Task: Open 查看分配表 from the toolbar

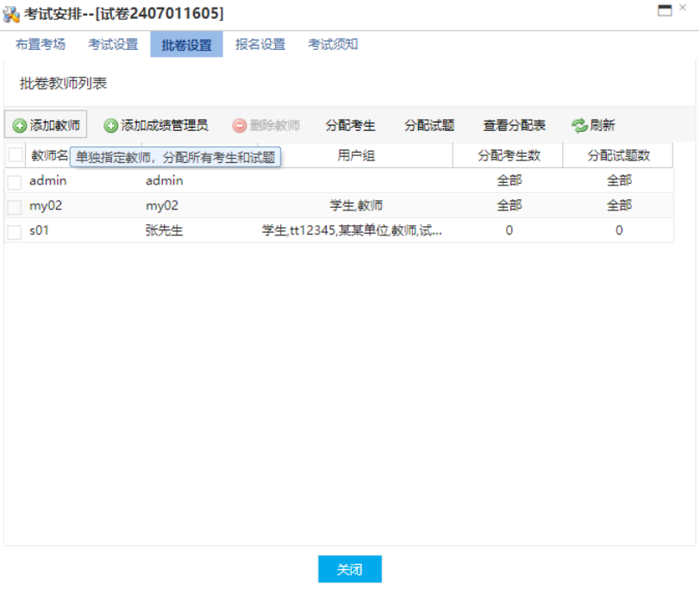Action: (514, 126)
